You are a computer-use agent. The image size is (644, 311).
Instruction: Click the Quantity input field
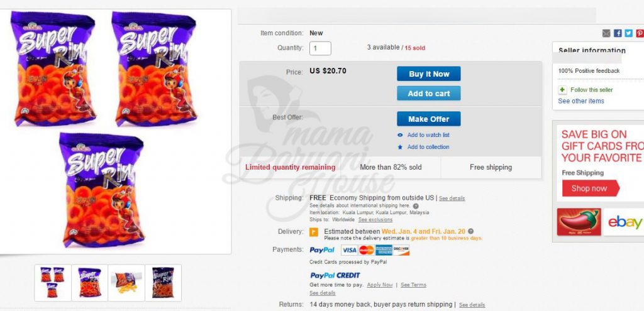[x=320, y=48]
